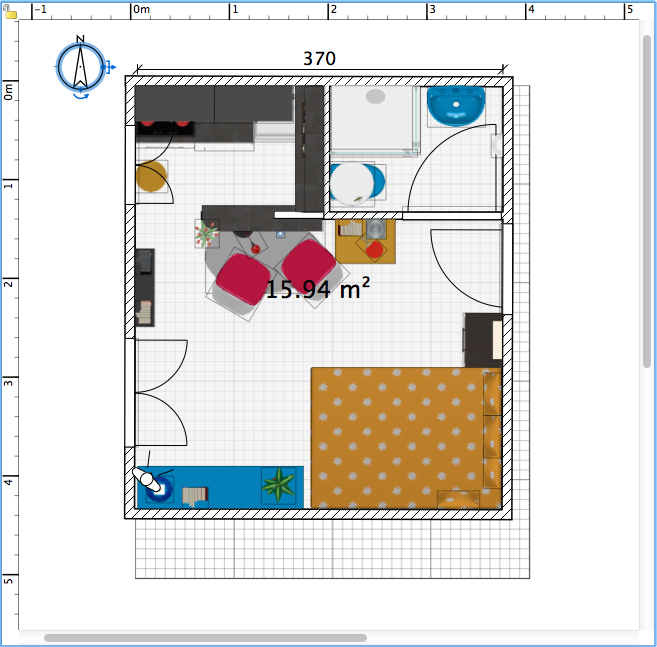The width and height of the screenshot is (657, 647).
Task: Select the small orange side table
Action: [366, 240]
